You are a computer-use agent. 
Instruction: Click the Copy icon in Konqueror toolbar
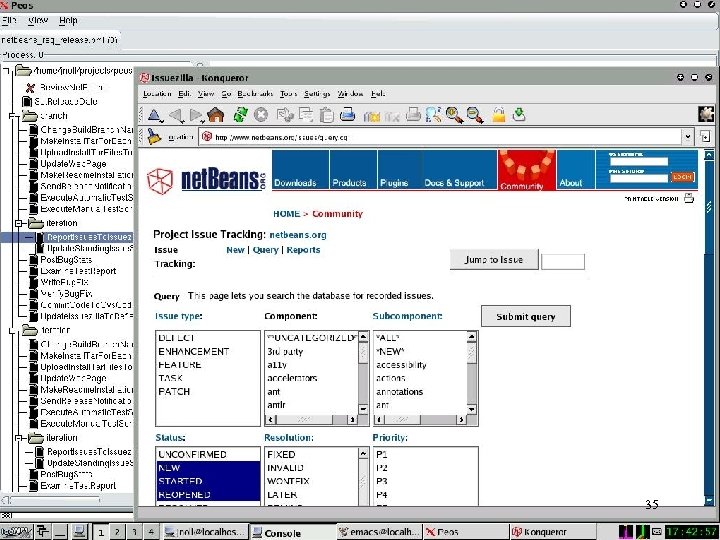click(x=306, y=115)
